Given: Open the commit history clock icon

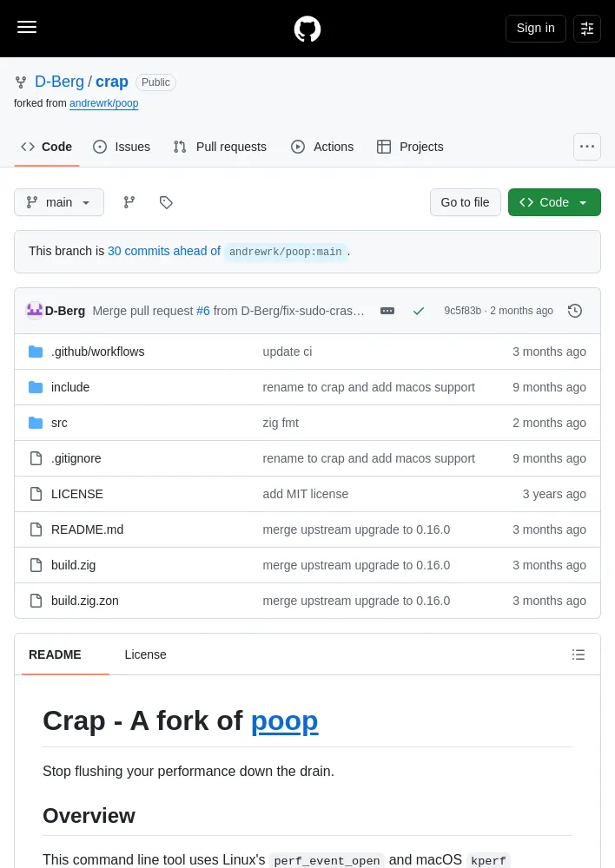Looking at the screenshot, I should (x=575, y=311).
